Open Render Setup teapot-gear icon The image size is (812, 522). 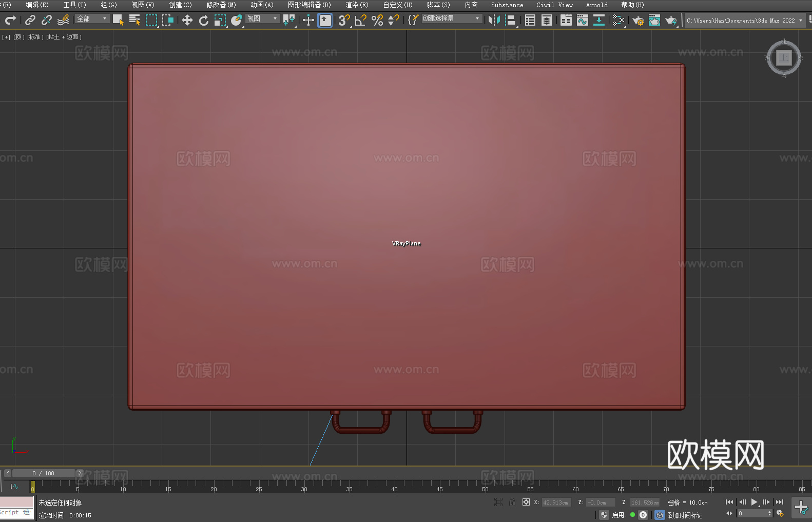pos(638,20)
